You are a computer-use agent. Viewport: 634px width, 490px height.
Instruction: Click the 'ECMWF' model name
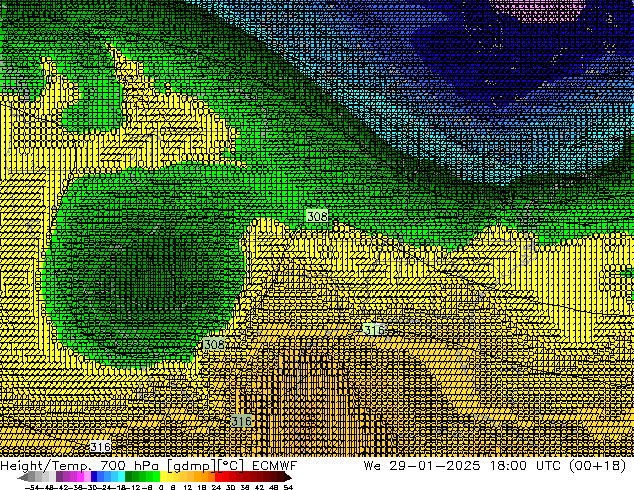pos(275,465)
